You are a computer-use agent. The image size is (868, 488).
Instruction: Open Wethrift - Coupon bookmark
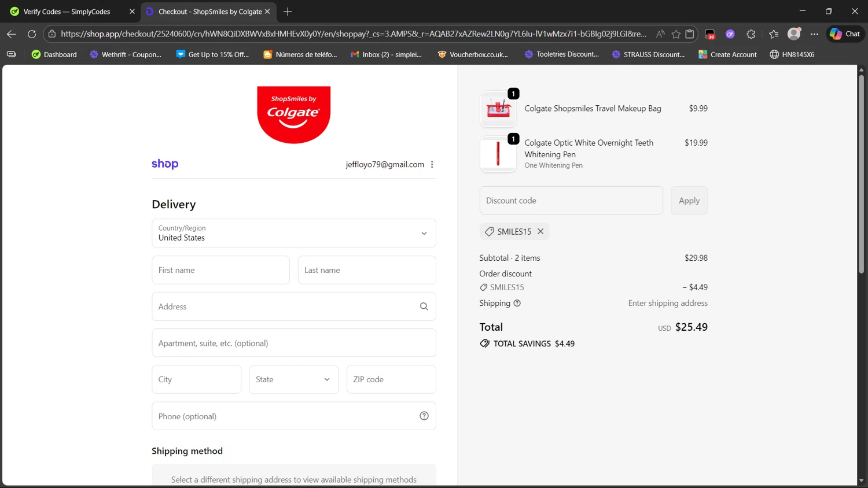[x=126, y=54]
